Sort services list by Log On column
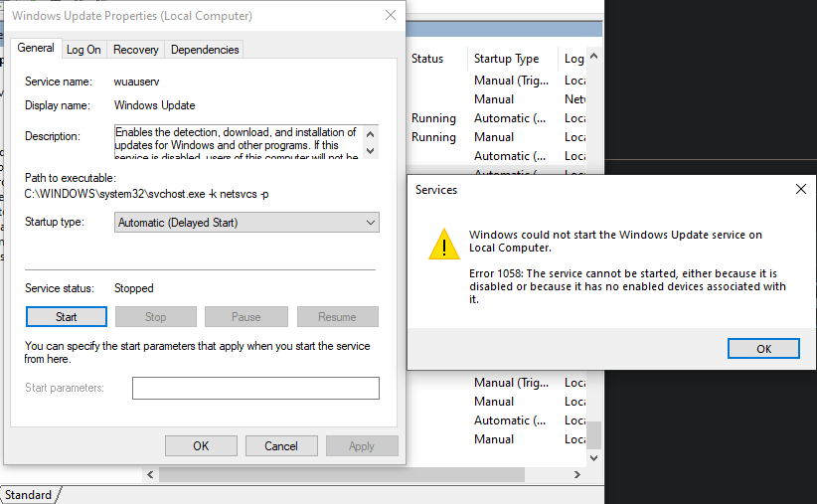 click(573, 59)
